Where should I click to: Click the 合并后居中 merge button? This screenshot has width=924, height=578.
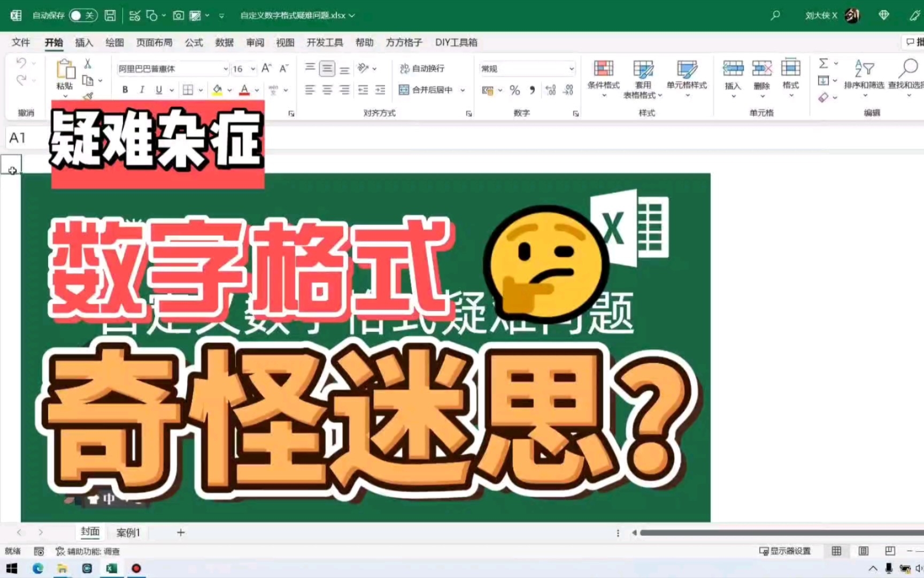(428, 90)
